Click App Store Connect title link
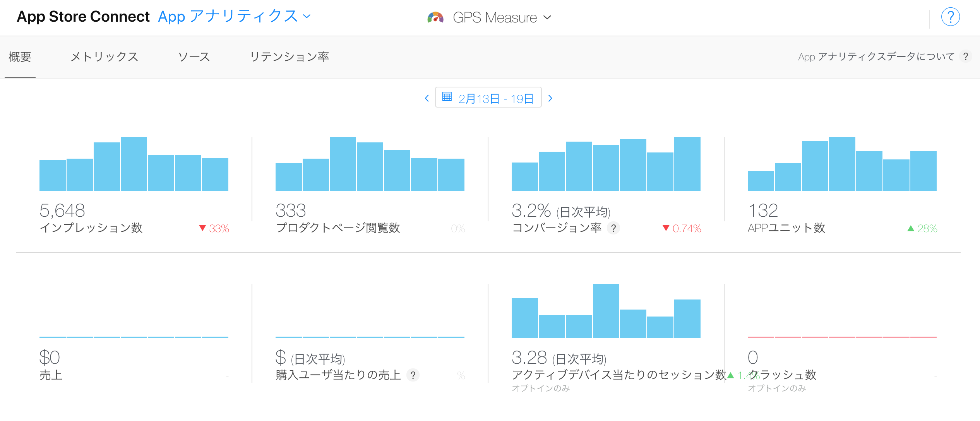The width and height of the screenshot is (980, 421). (83, 17)
